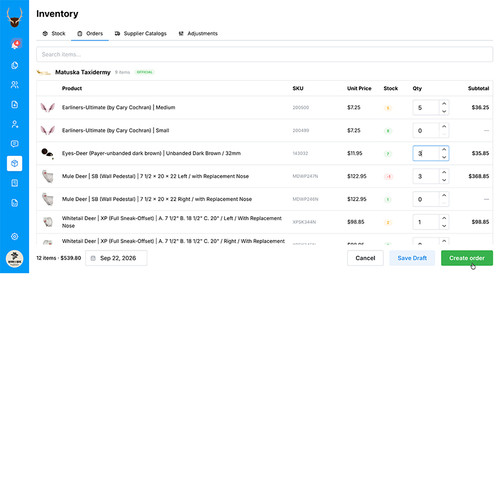500x500 pixels.
Task: Increase quantity for Earliners Medium
Action: [x=444, y=104]
